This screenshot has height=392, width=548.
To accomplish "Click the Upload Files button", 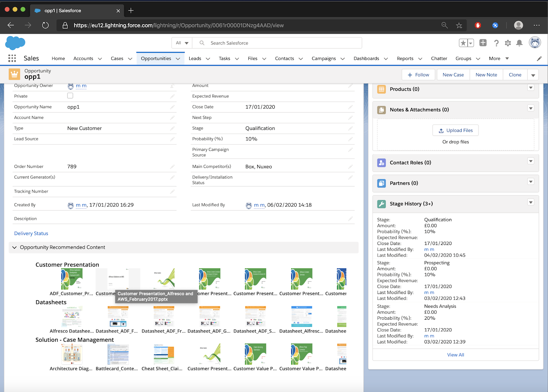I will pyautogui.click(x=455, y=130).
